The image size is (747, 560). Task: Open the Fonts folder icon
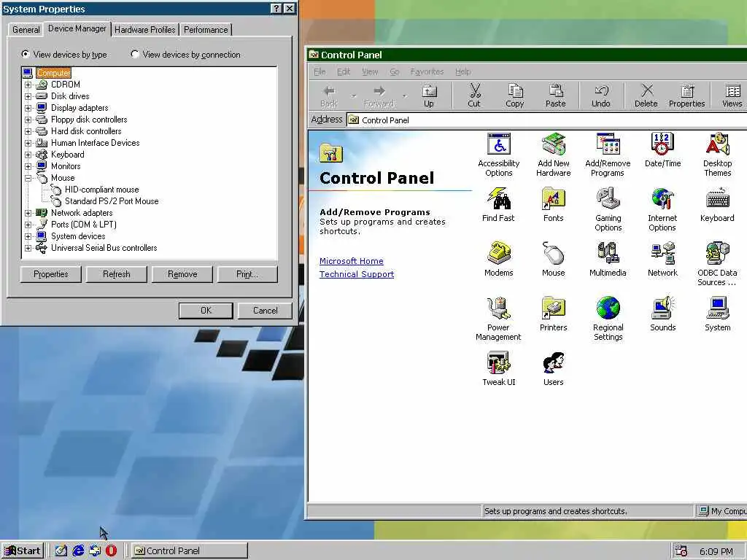click(x=553, y=205)
